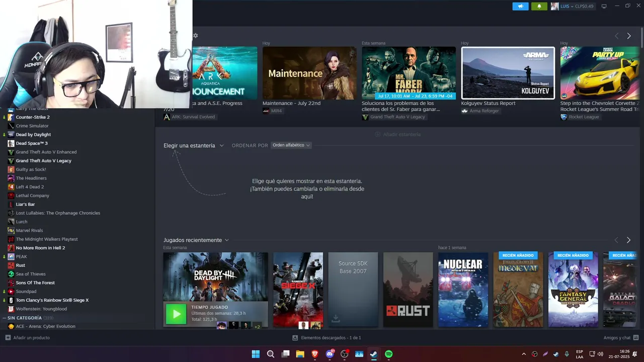
Task: Click Wolfenstein: Youngblood game icon
Action: click(11, 309)
